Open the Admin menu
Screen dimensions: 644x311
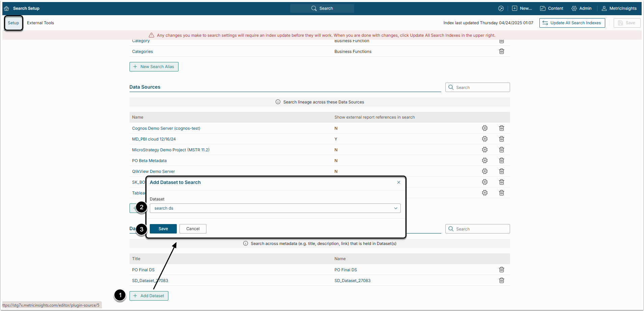581,8
